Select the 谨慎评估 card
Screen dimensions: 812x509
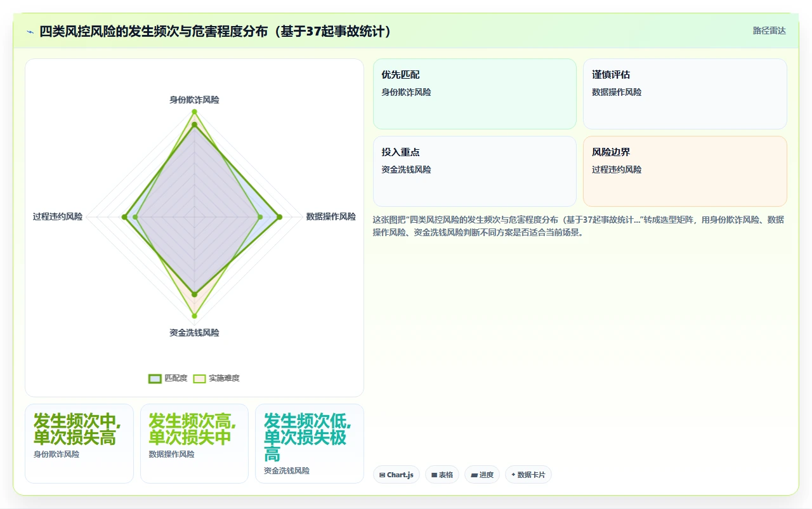click(685, 94)
